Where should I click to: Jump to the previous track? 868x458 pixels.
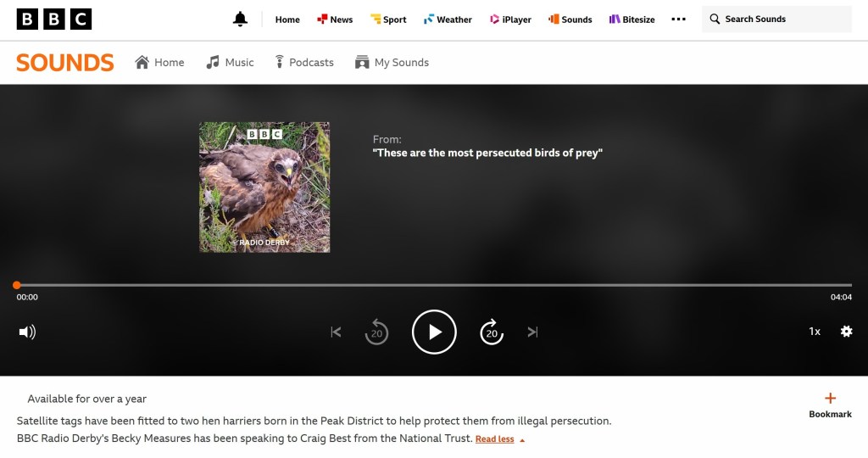point(336,332)
